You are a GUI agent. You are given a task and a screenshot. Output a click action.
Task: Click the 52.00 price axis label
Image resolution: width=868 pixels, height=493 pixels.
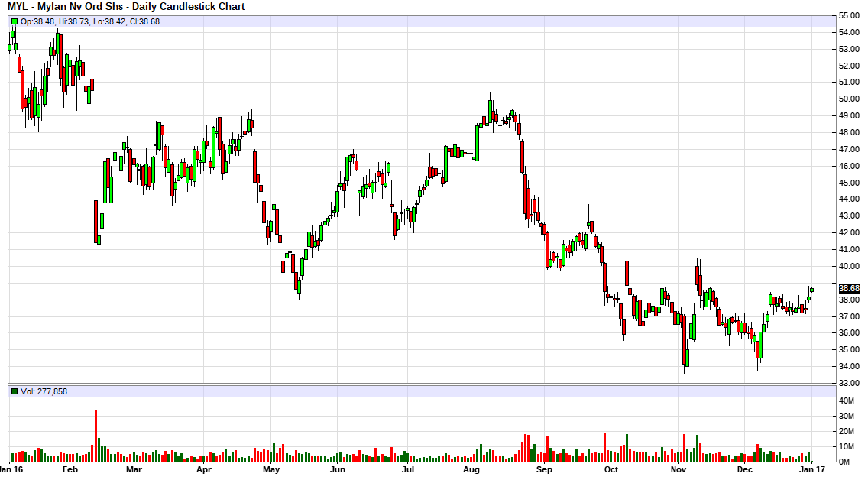849,66
